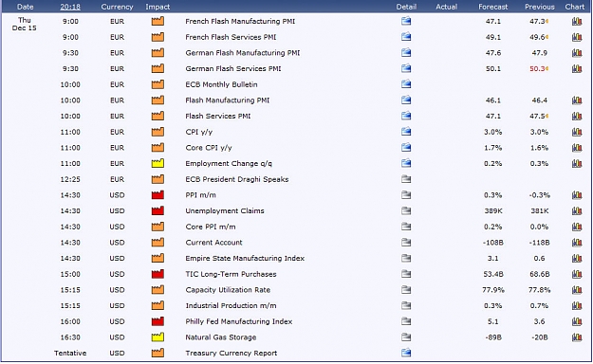This screenshot has width=593, height=364.
Task: Open chart icon for German Flash Services PMI
Action: coord(577,69)
